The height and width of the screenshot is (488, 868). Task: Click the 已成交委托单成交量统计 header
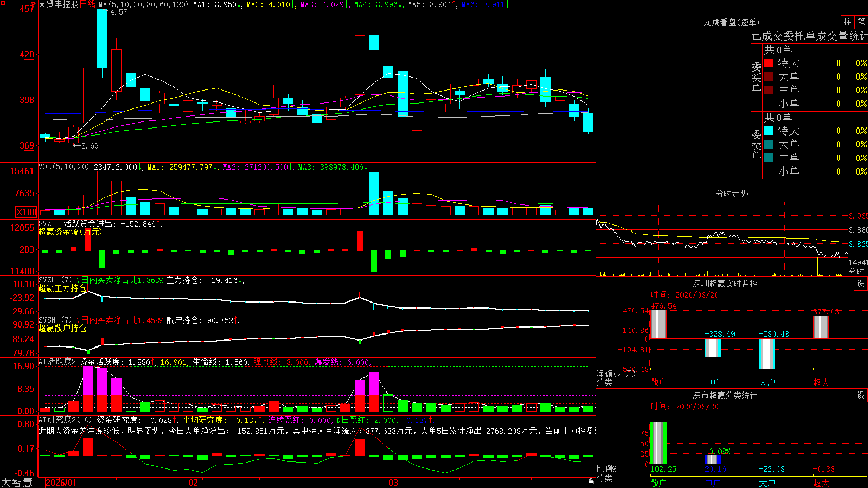[x=809, y=36]
